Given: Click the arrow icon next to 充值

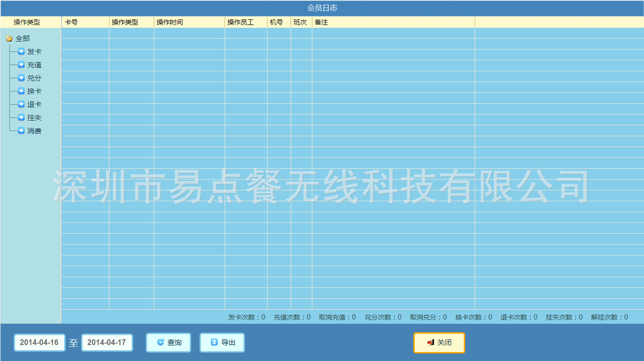Looking at the screenshot, I should [x=21, y=65].
